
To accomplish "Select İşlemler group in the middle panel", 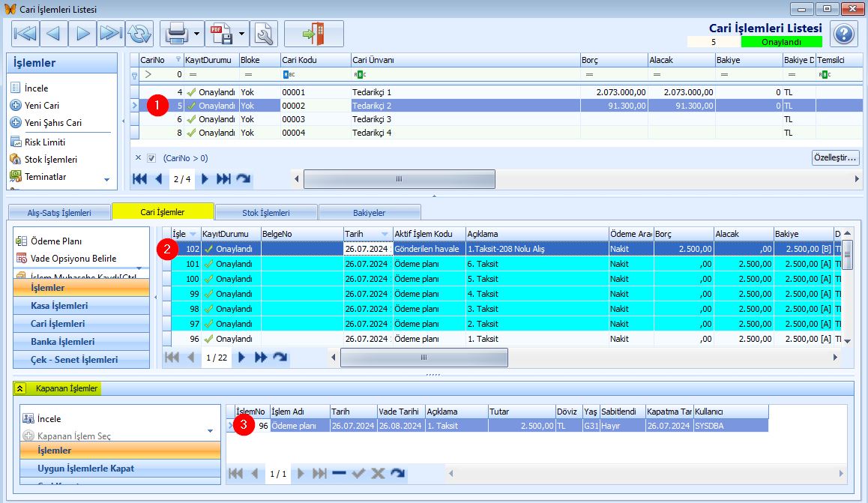I will point(82,288).
